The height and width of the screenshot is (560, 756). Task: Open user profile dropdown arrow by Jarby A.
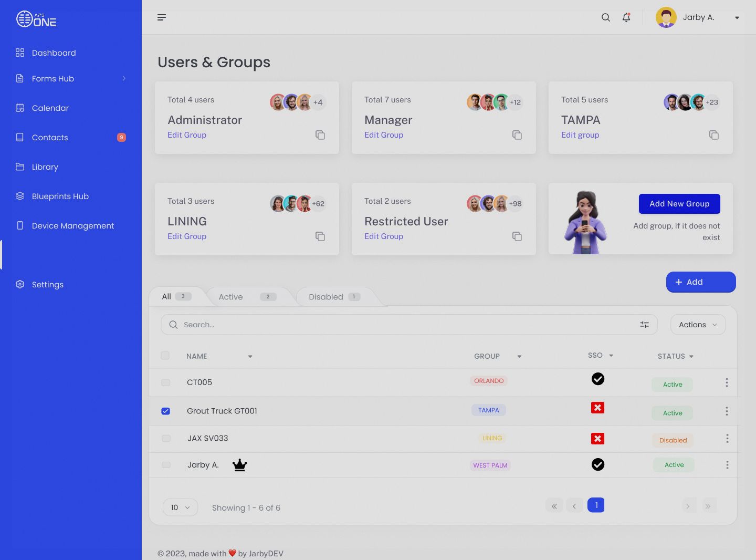point(737,18)
